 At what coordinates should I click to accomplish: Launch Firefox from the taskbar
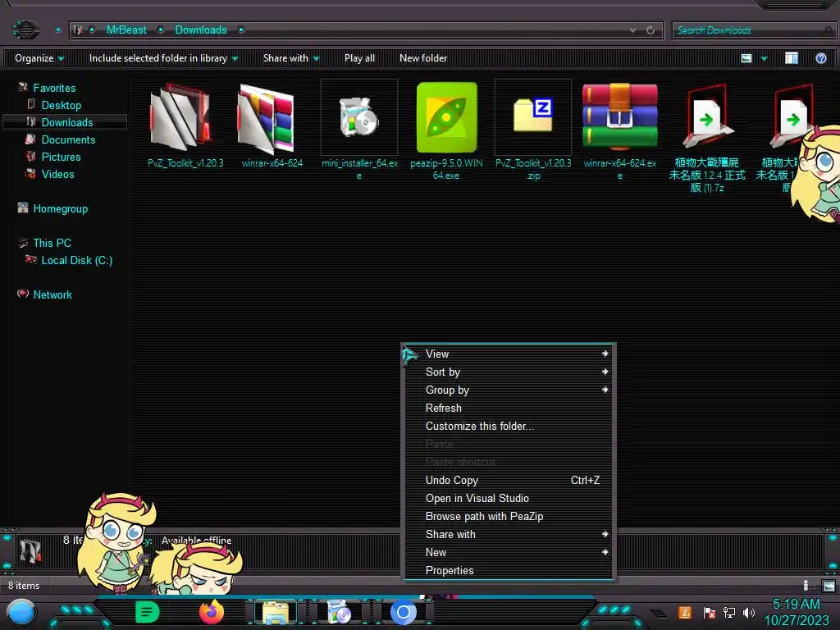[212, 612]
